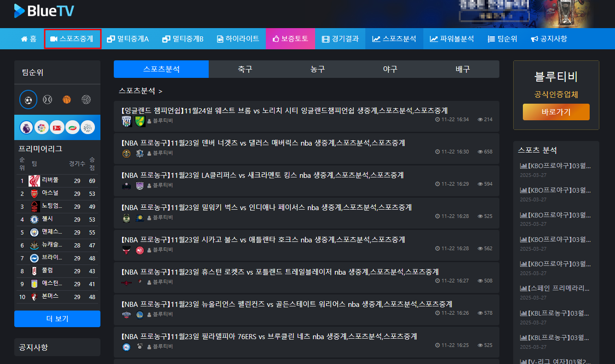Open the 시카고 불스 vs 애틀랜타 호크스 post
The image size is (615, 364).
click(x=306, y=245)
